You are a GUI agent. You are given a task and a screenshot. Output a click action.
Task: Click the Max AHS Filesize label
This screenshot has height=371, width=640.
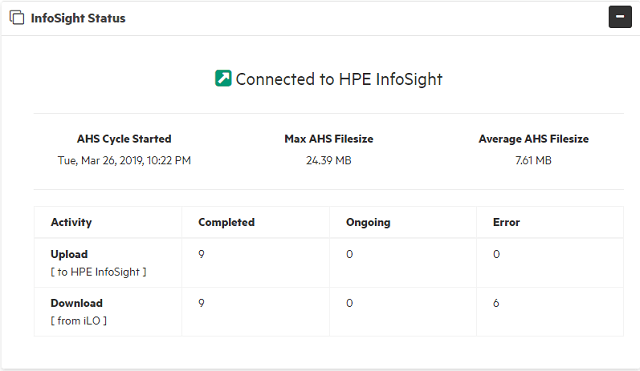point(329,139)
